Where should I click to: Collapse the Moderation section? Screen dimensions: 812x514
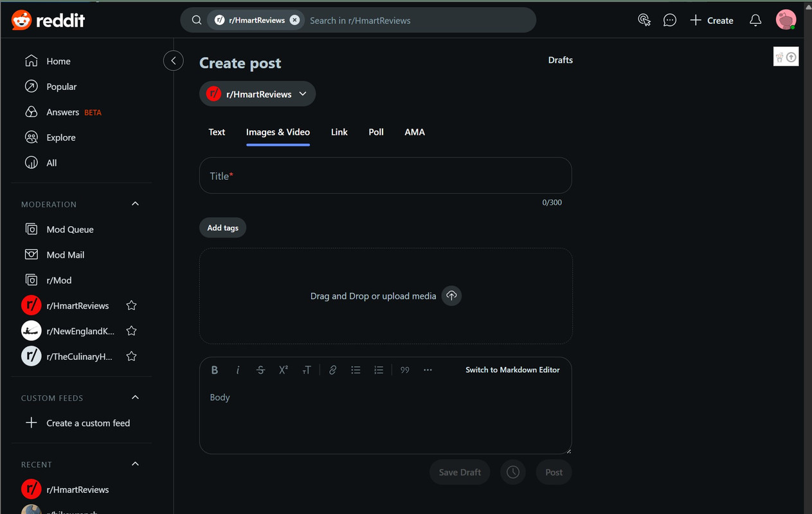coord(135,204)
